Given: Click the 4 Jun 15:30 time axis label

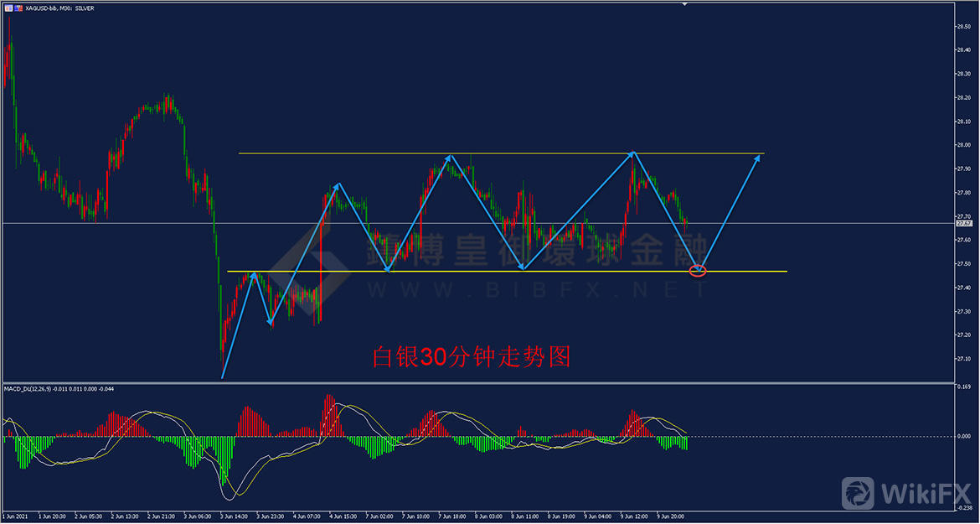Looking at the screenshot, I should coord(343,516).
